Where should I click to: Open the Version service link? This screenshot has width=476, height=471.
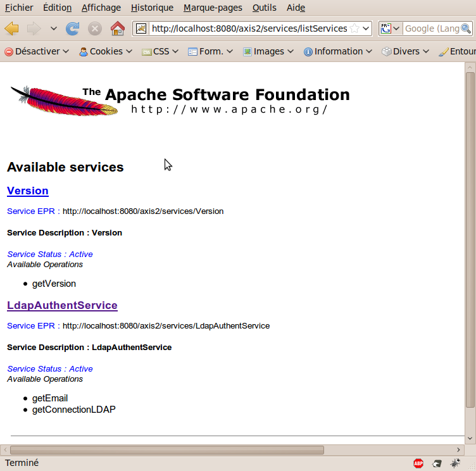pos(28,191)
